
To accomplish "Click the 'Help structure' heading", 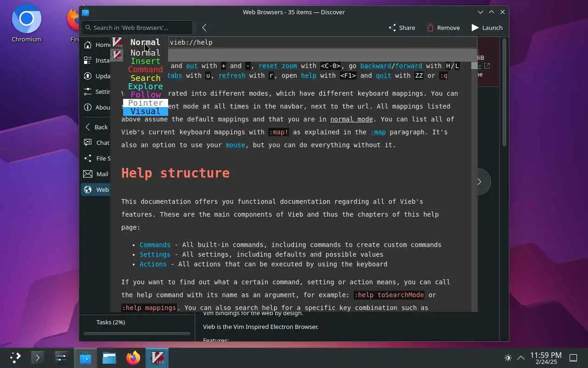I will (x=175, y=173).
